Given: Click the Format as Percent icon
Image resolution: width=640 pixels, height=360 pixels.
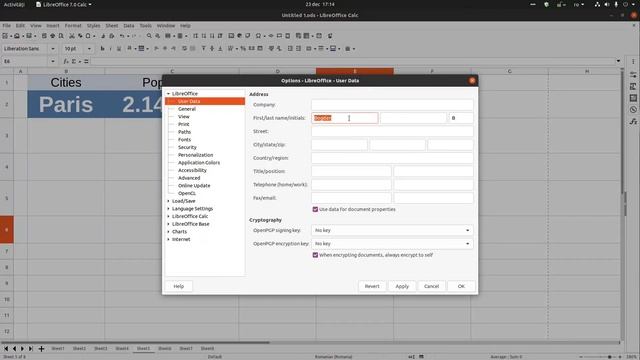Looking at the screenshot, I should [243, 49].
